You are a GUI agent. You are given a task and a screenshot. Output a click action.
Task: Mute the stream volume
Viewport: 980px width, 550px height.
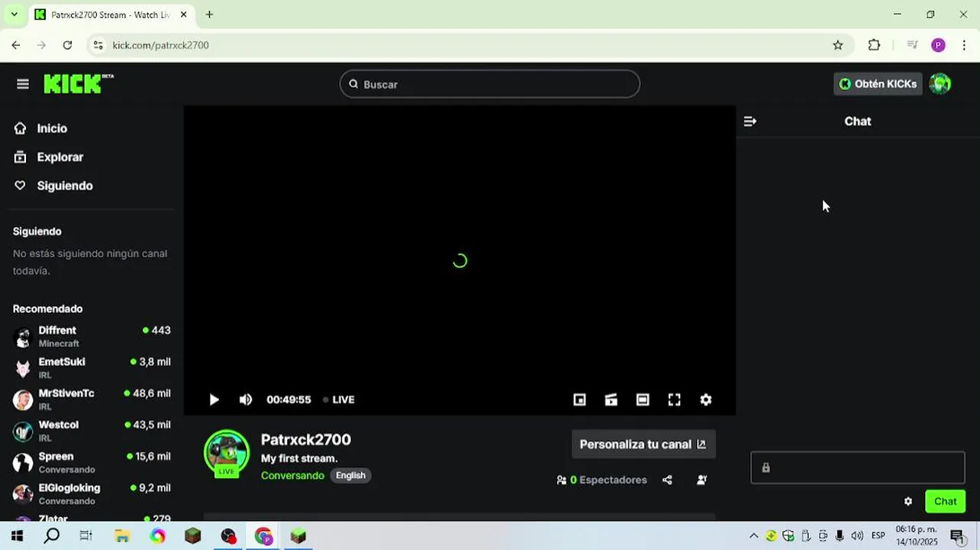pos(246,400)
